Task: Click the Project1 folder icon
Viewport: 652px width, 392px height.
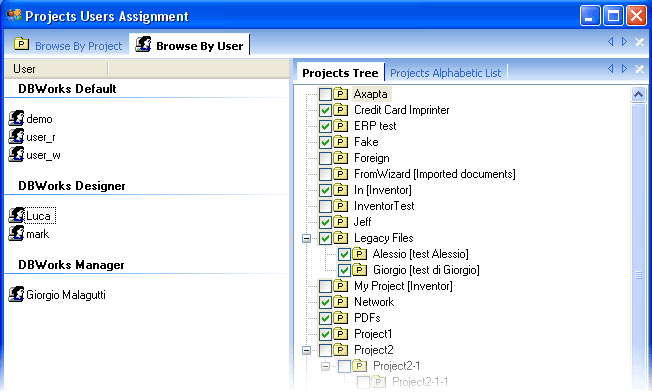Action: 341,334
